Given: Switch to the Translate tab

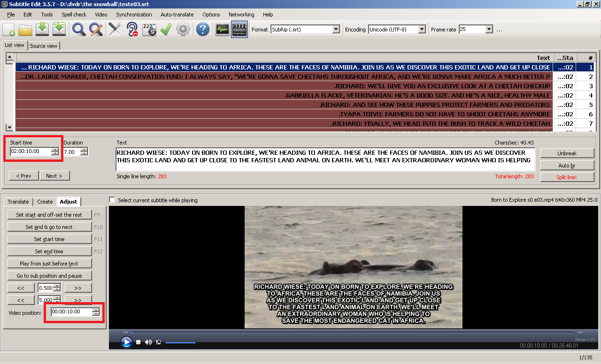Looking at the screenshot, I should pyautogui.click(x=18, y=202).
